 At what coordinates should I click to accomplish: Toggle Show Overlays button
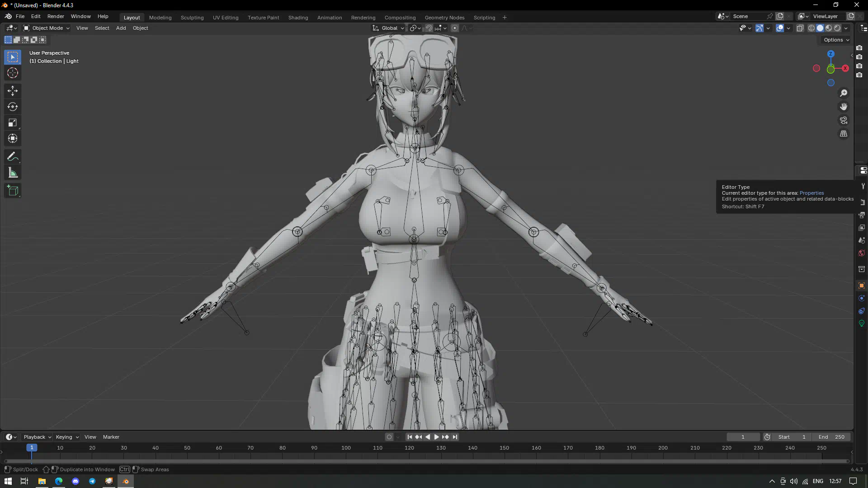pos(780,28)
